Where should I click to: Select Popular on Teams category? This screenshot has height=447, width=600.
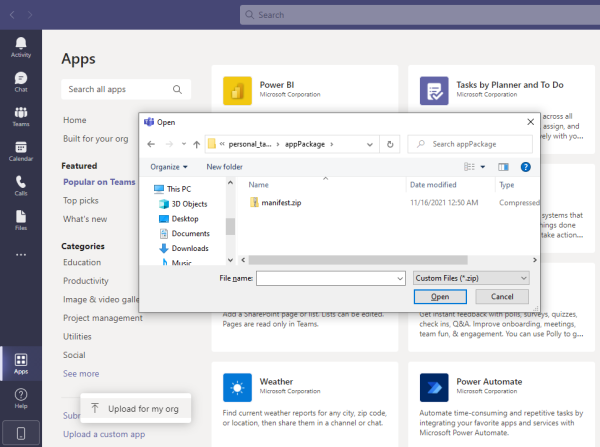point(99,182)
